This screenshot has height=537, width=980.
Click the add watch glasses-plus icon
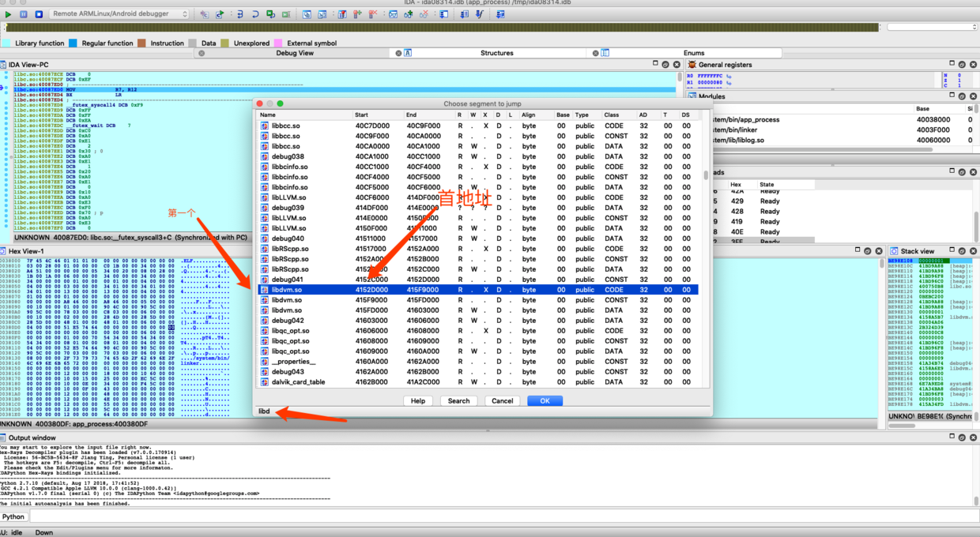(x=408, y=14)
